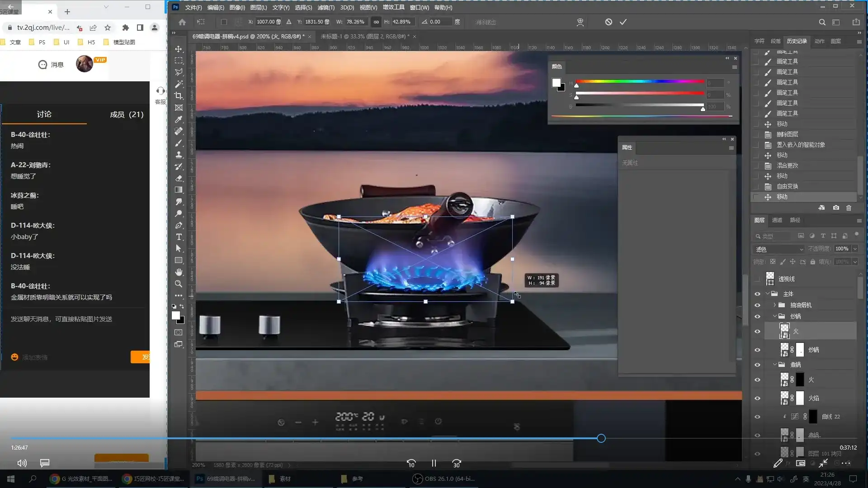The image size is (868, 488).
Task: Toggle visibility of 炒锅 layer
Action: [757, 350]
